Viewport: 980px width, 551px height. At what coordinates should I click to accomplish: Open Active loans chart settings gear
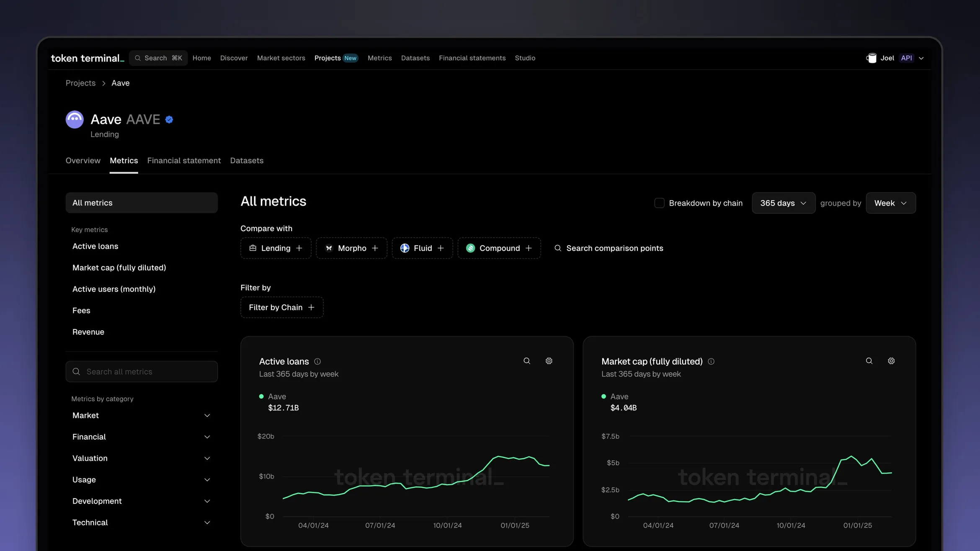[549, 361]
